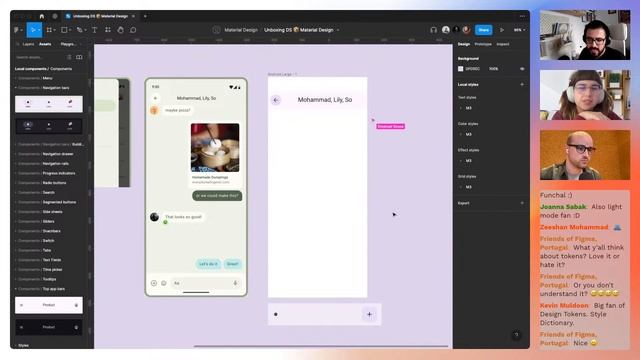640x360 pixels.
Task: Click the Great reply chip
Action: point(232,264)
